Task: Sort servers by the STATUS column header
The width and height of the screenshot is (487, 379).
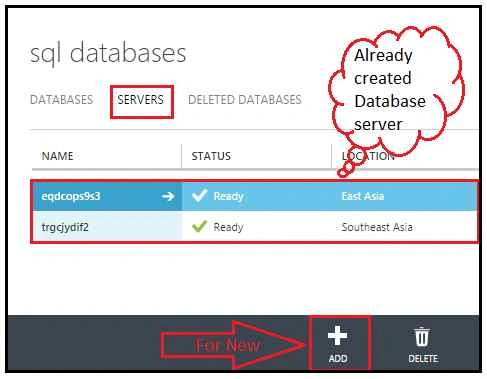Action: point(211,156)
